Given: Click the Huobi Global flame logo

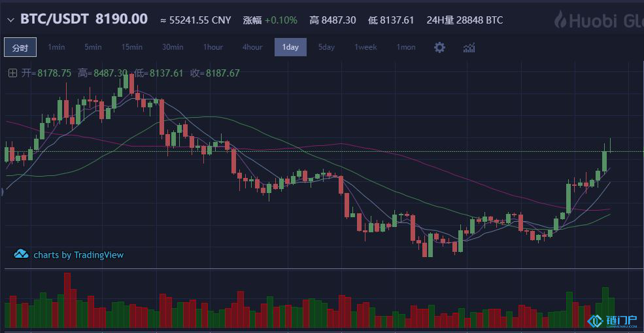Looking at the screenshot, I should pyautogui.click(x=560, y=20).
